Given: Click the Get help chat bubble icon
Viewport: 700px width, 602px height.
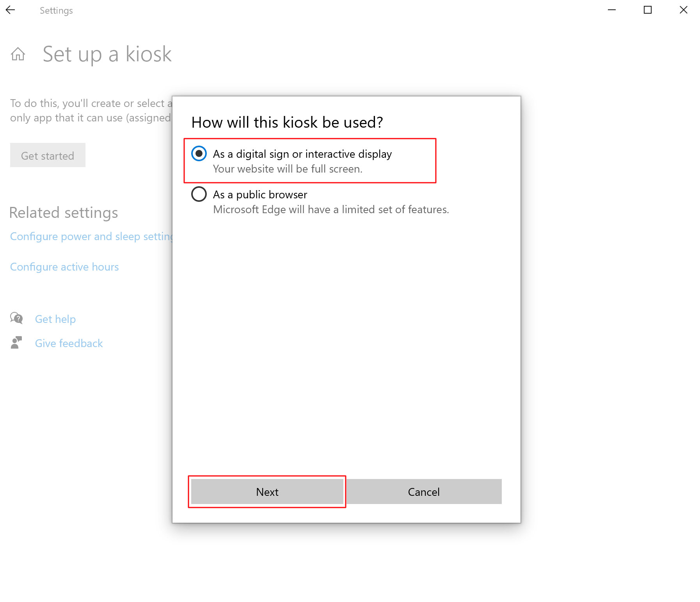Looking at the screenshot, I should (16, 319).
